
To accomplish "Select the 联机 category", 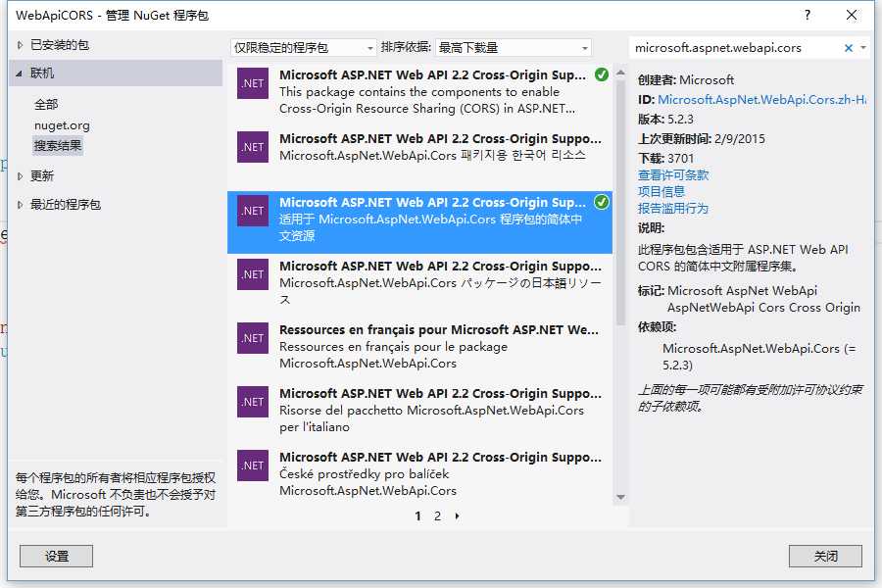I will [116, 73].
